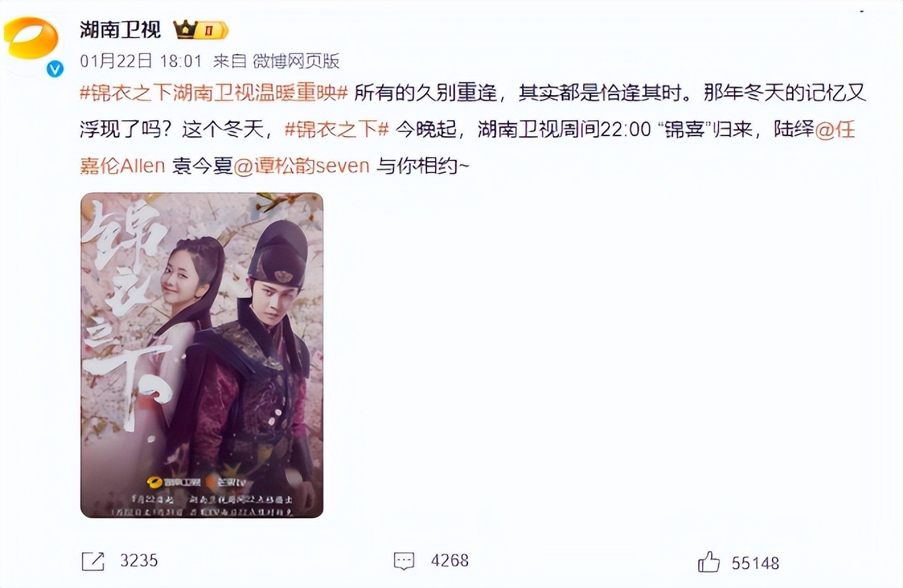The width and height of the screenshot is (903, 588).
Task: Click the blue verified badge on avatar
Action: tap(56, 69)
